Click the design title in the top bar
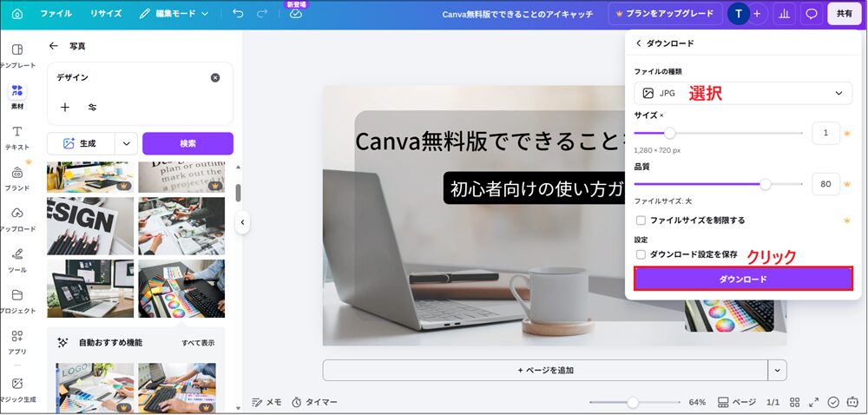This screenshot has height=415, width=868. [x=517, y=14]
